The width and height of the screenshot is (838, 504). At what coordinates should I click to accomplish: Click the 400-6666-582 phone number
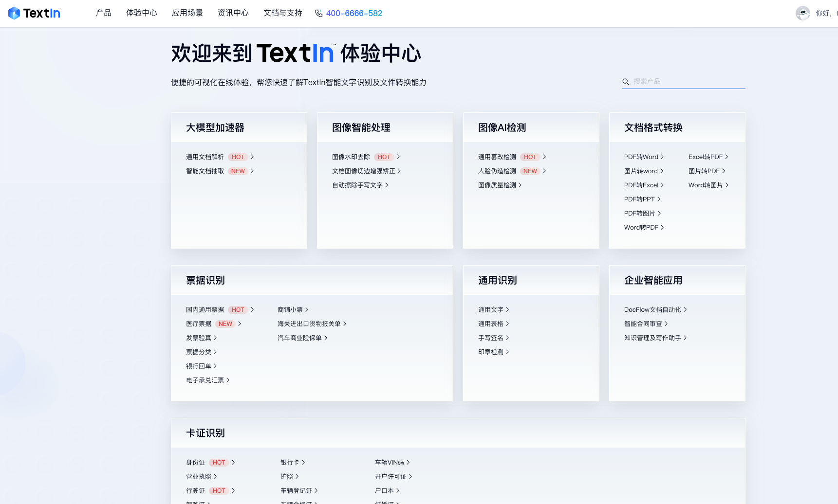point(354,13)
